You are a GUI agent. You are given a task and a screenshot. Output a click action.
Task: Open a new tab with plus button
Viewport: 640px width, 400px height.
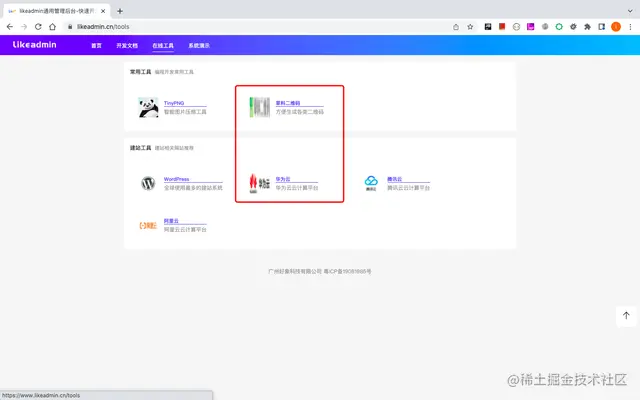pos(120,11)
